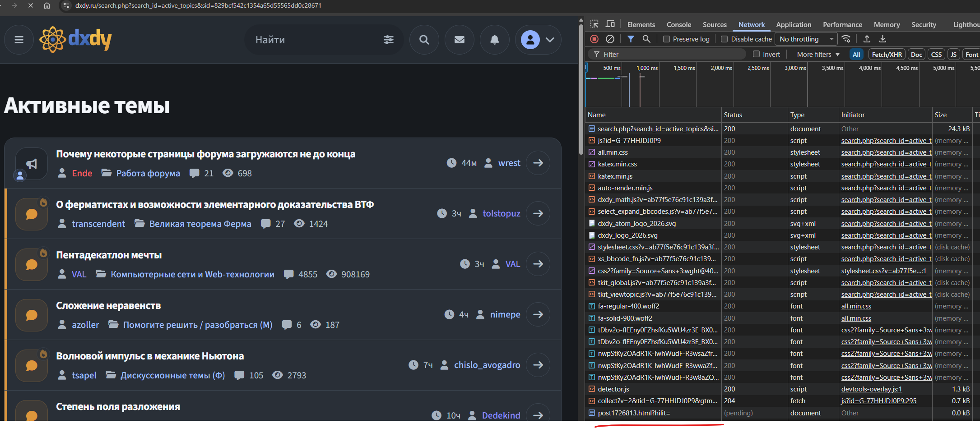Open network conditions wifi icon
The image size is (980, 428).
point(846,39)
